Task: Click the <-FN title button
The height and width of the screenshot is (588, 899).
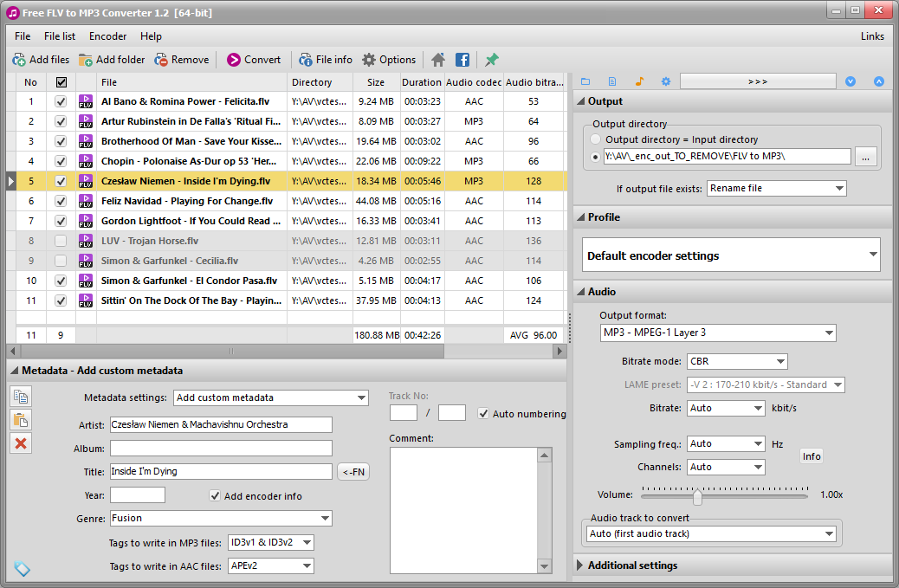Action: click(x=353, y=472)
